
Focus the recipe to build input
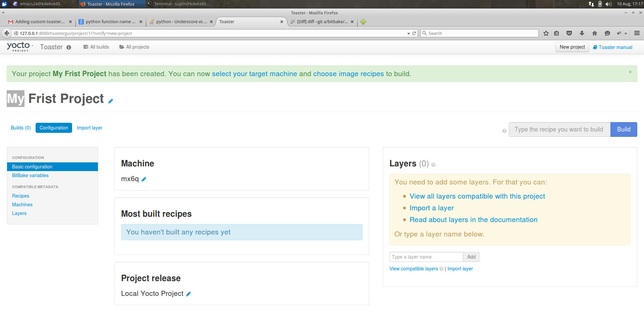pyautogui.click(x=559, y=129)
